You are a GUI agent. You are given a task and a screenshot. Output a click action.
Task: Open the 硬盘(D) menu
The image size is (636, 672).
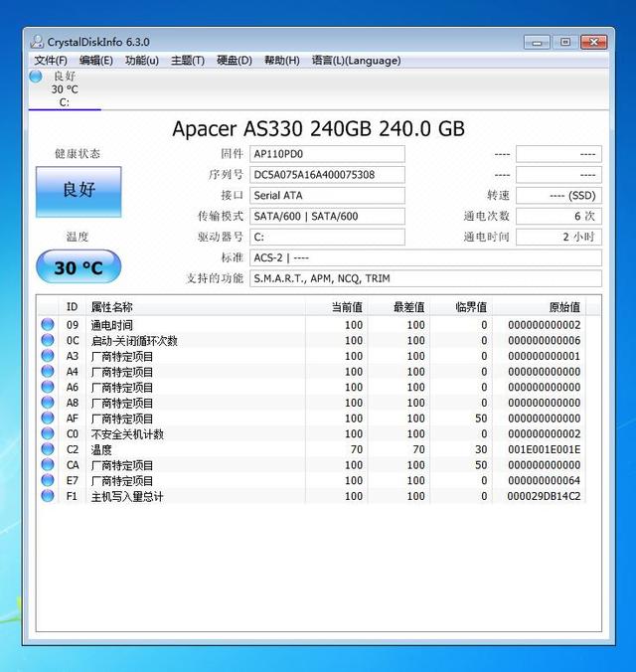tap(235, 61)
